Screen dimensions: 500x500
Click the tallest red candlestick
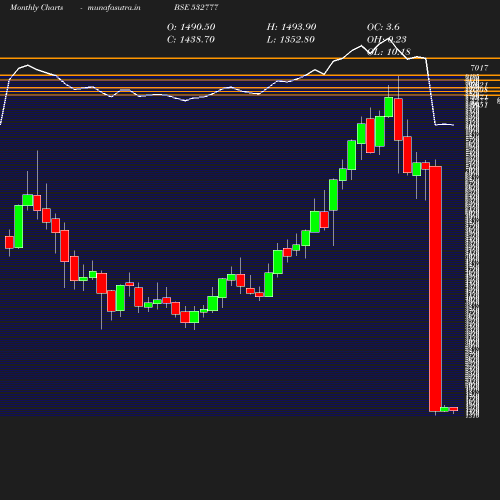435,289
